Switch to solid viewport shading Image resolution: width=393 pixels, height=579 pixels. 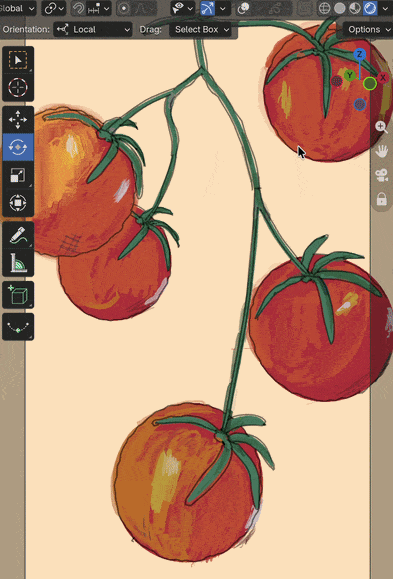pos(339,8)
